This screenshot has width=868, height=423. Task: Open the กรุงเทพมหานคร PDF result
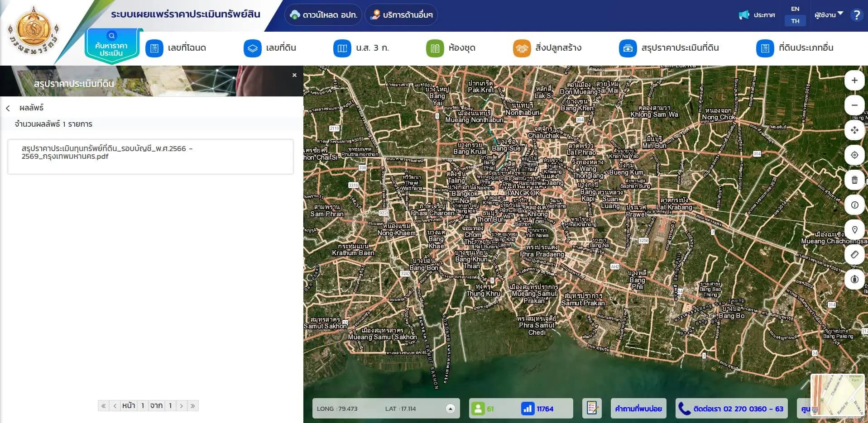click(x=150, y=157)
